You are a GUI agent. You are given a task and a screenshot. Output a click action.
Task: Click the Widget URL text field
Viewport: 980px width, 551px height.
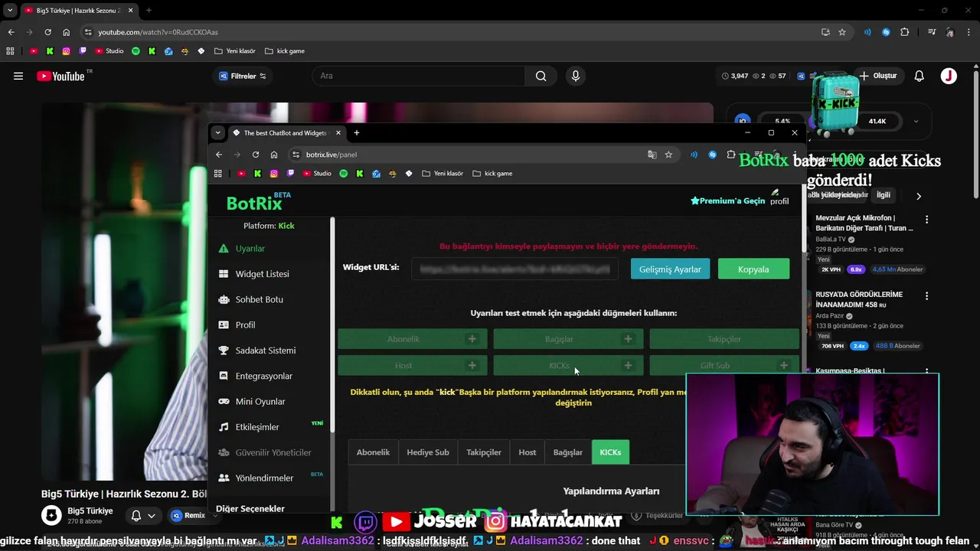click(x=514, y=269)
